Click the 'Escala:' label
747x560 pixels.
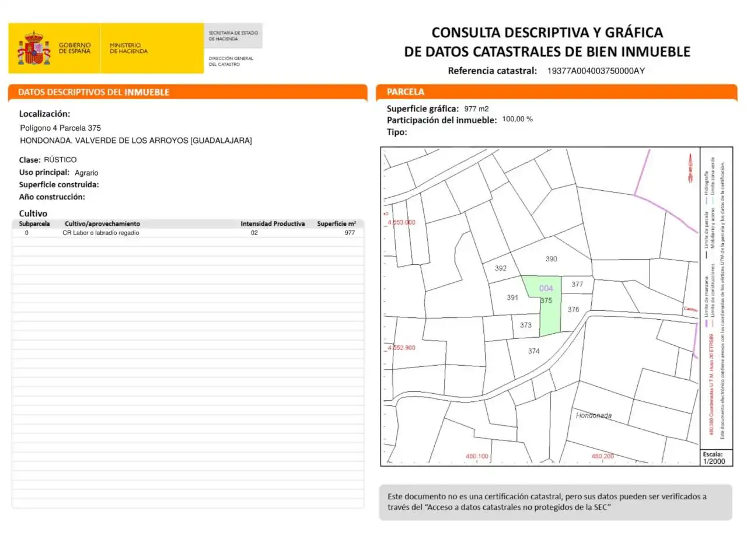pyautogui.click(x=713, y=454)
